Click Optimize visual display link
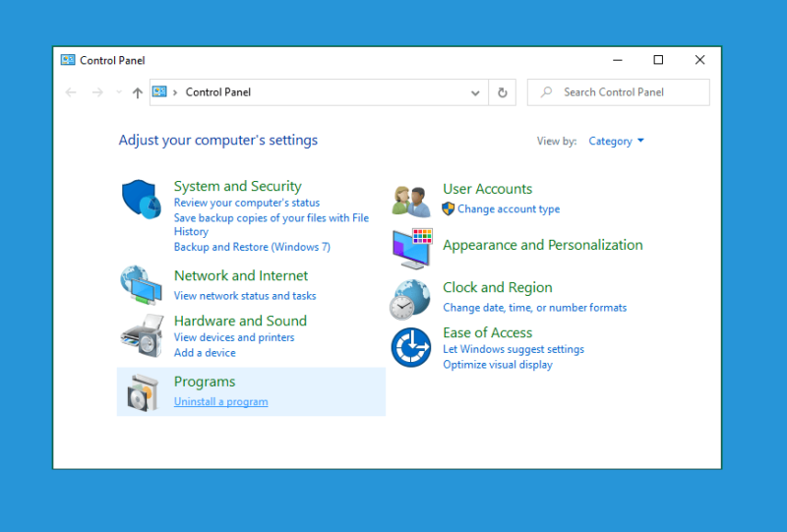Image resolution: width=787 pixels, height=532 pixels. coord(498,365)
